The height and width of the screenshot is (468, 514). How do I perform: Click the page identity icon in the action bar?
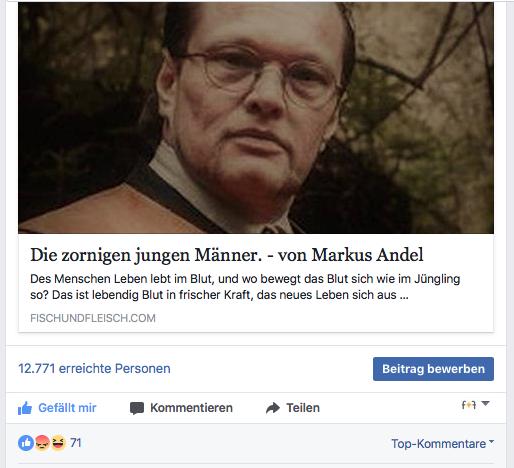[469, 405]
